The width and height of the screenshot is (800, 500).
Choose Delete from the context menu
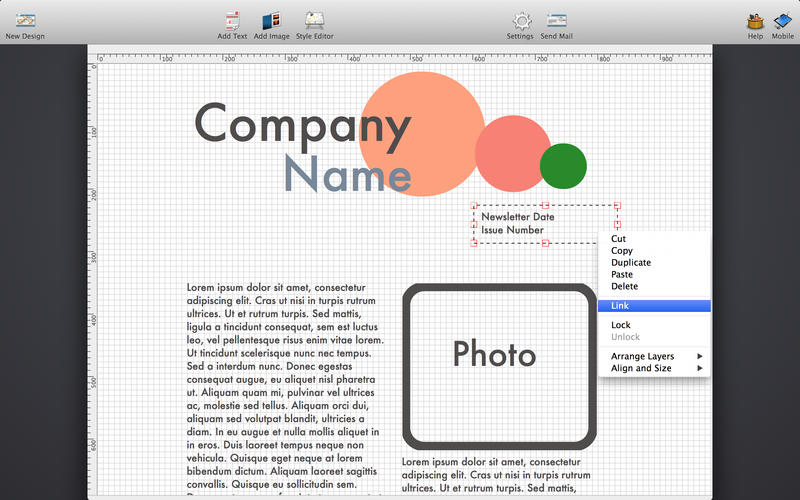654,286
